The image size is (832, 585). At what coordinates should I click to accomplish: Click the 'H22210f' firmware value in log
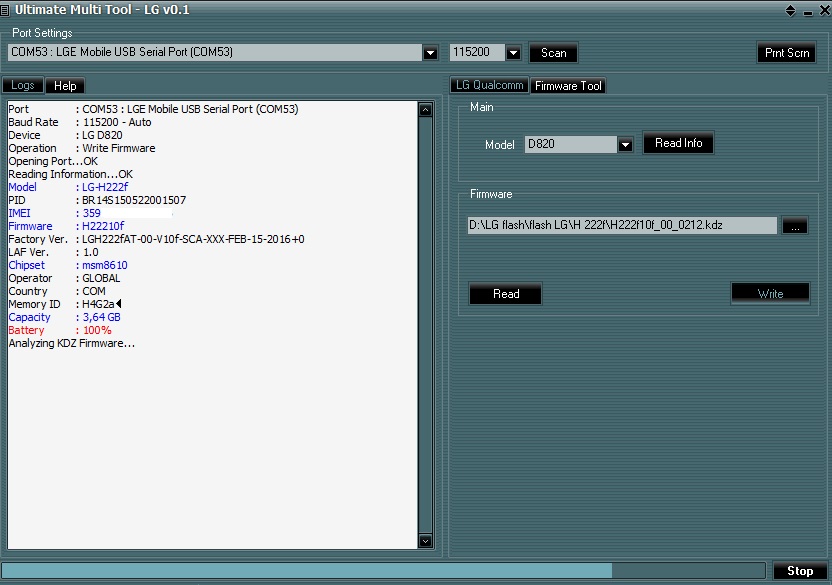coord(103,226)
